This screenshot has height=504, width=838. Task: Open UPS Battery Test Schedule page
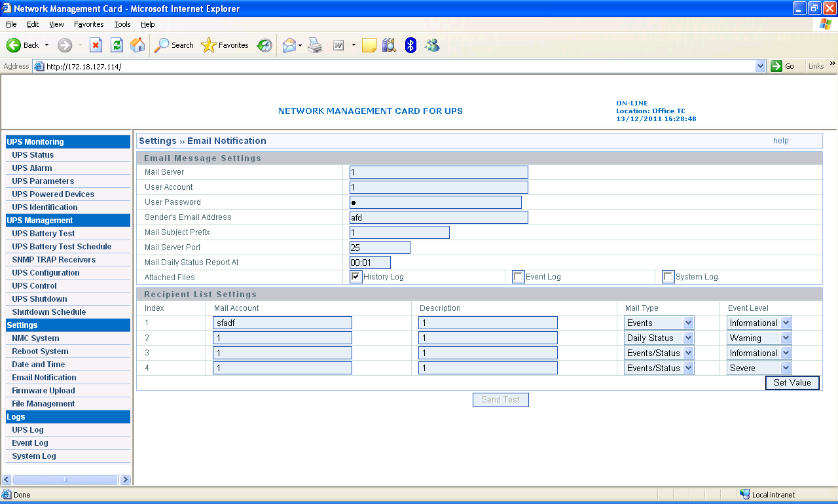point(62,247)
